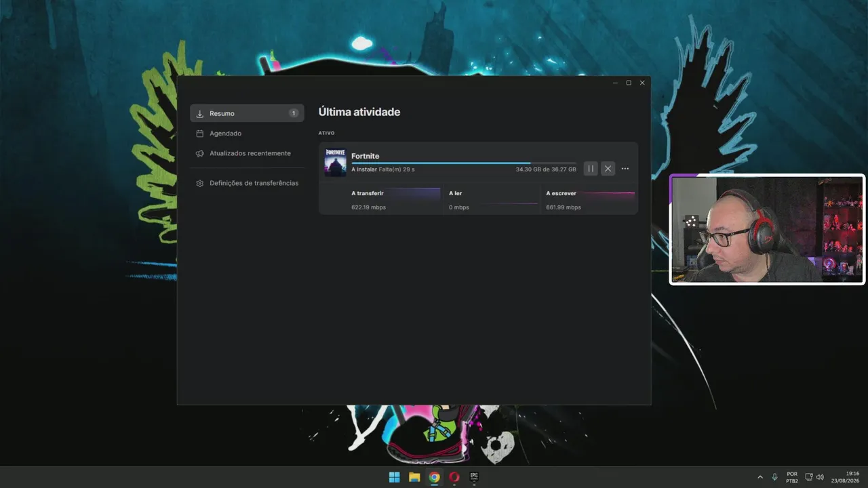The image size is (868, 488).
Task: Click the volume speaker icon in the tray
Action: [x=820, y=477]
